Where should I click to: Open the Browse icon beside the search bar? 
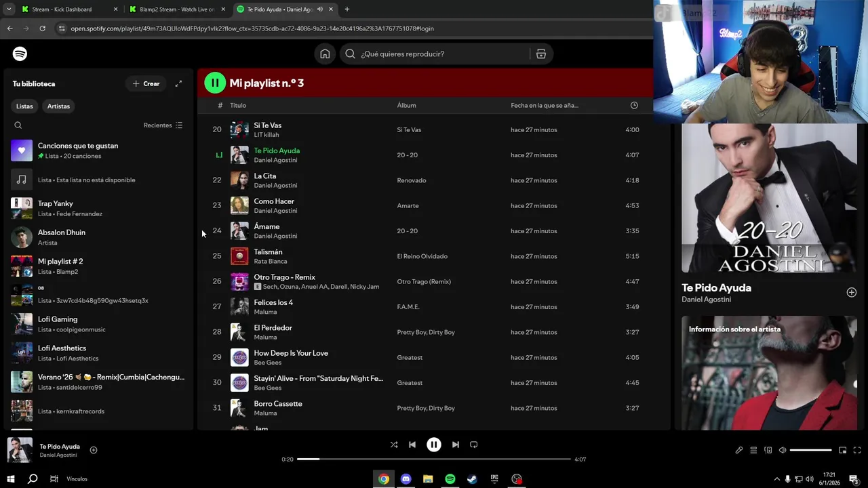pyautogui.click(x=541, y=54)
